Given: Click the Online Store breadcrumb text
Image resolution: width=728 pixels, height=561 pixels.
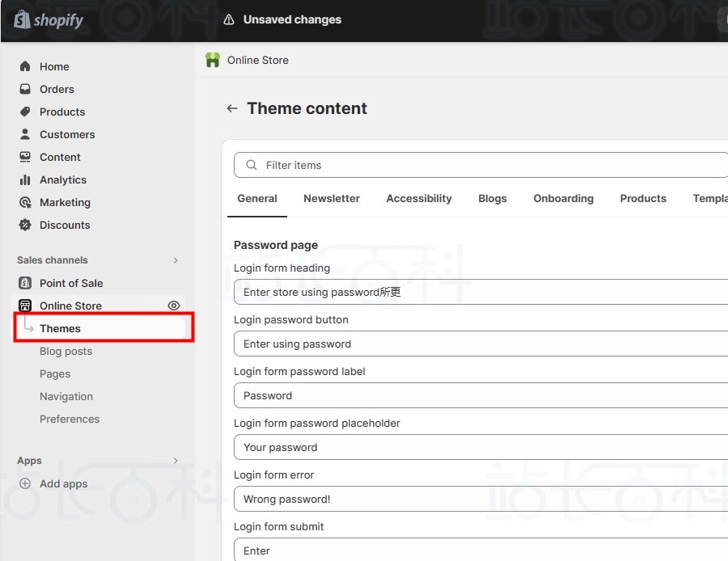Looking at the screenshot, I should coord(258,61).
